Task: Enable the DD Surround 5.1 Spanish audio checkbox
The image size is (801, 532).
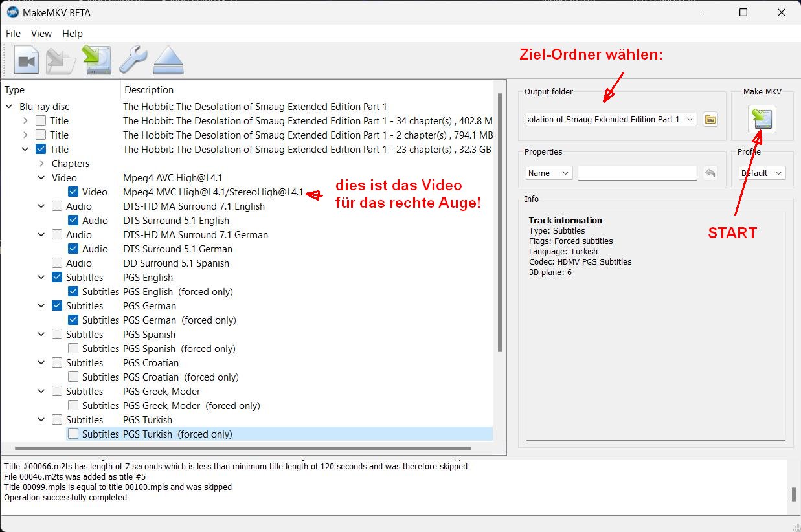Action: click(57, 263)
